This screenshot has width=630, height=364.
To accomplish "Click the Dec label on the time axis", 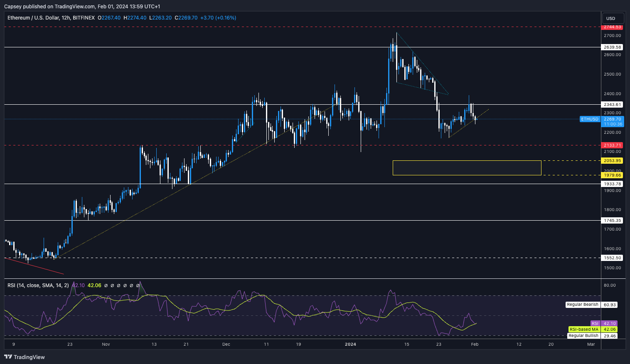I will pos(226,344).
